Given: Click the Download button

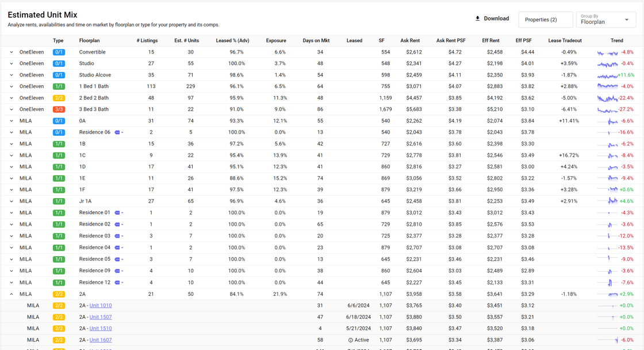Looking at the screenshot, I should 492,18.
